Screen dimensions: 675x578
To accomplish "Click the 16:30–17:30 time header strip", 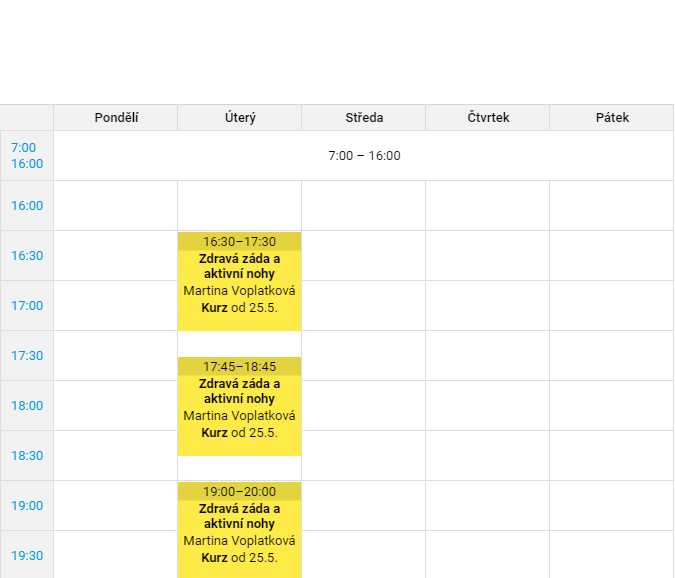I will click(x=239, y=241).
